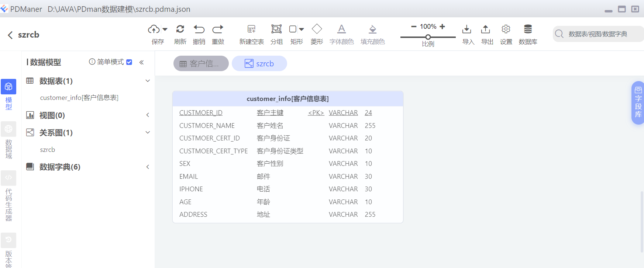Minimize the PDManer window
The image size is (644, 268).
tap(609, 11)
